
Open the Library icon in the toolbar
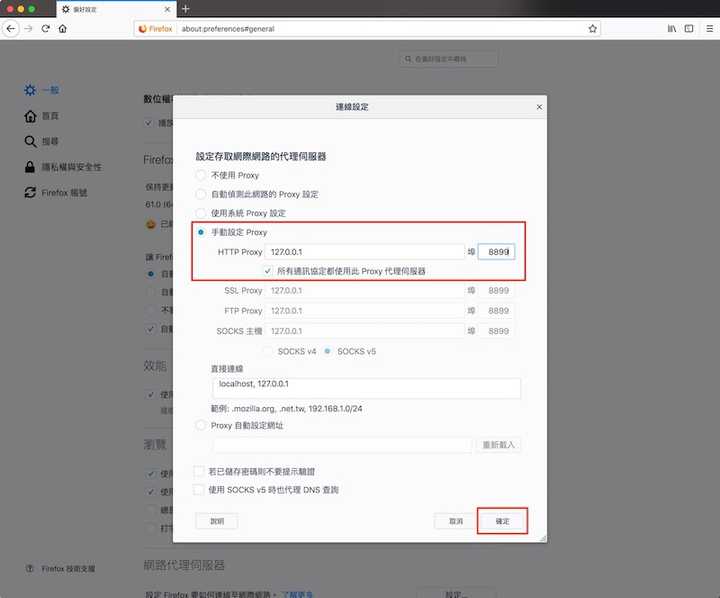pyautogui.click(x=671, y=28)
